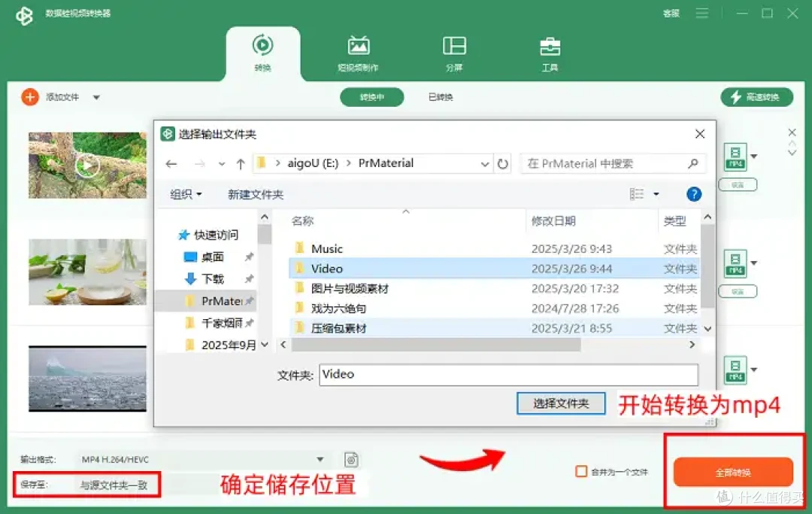Switch to the 短视频制作 tab

coord(358,53)
